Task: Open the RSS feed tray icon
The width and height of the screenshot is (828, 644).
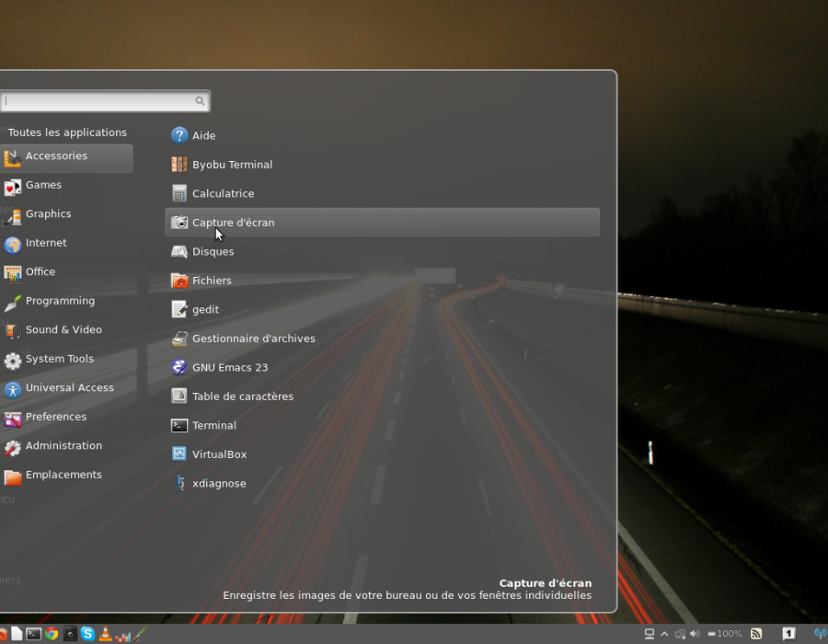Action: [x=756, y=634]
